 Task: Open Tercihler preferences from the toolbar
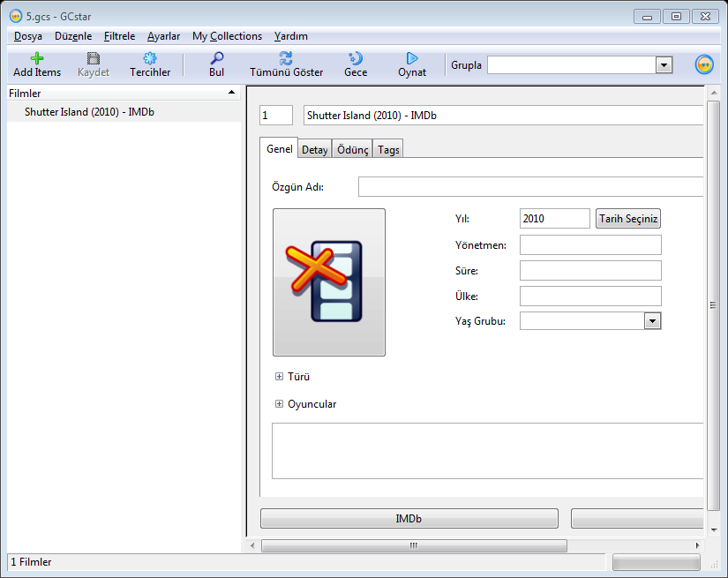coord(150,59)
